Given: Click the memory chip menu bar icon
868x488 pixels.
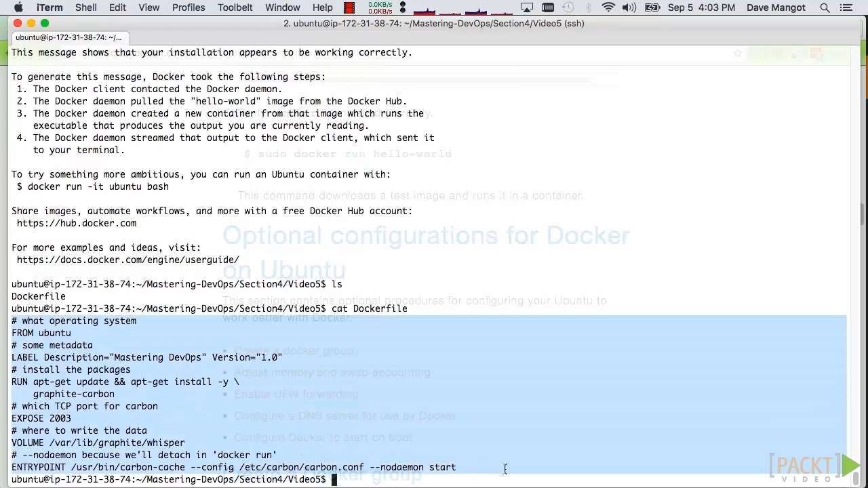Looking at the screenshot, I should 548,7.
